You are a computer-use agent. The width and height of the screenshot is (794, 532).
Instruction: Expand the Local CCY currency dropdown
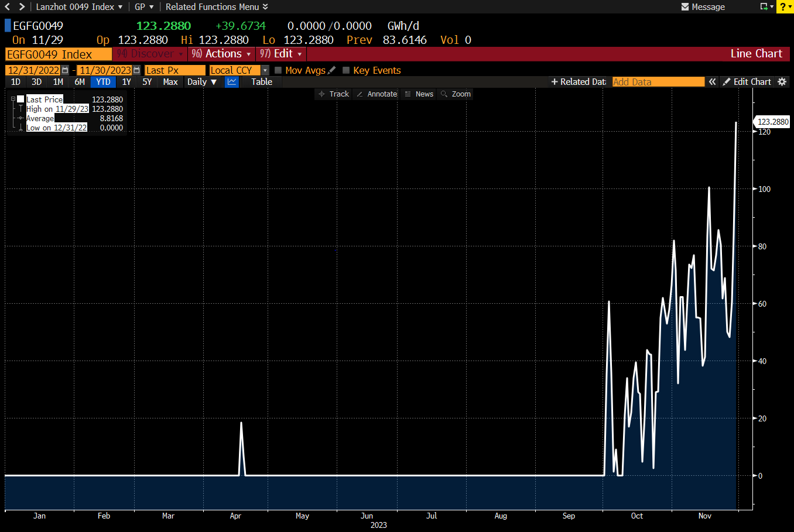tap(265, 70)
